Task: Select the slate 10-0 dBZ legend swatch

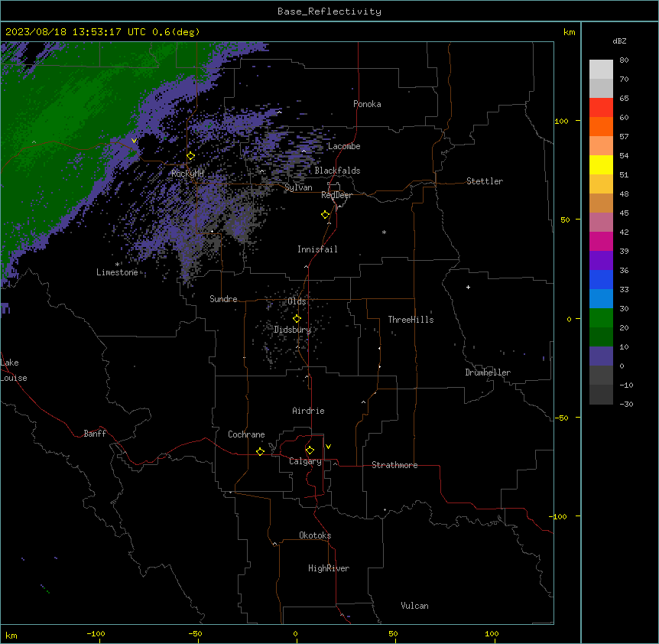Action: (x=601, y=356)
